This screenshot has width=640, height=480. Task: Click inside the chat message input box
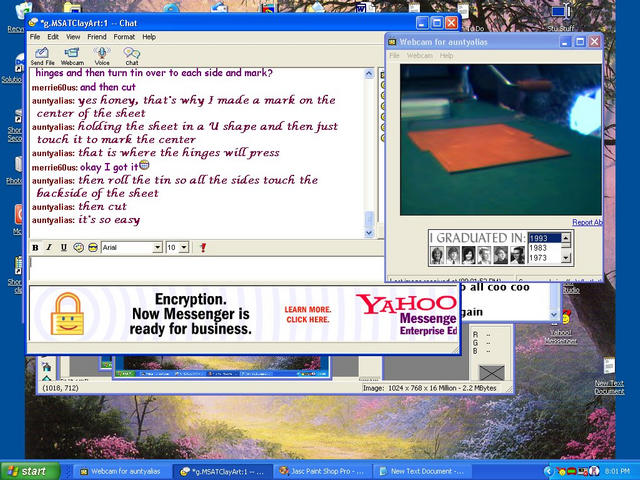(206, 268)
